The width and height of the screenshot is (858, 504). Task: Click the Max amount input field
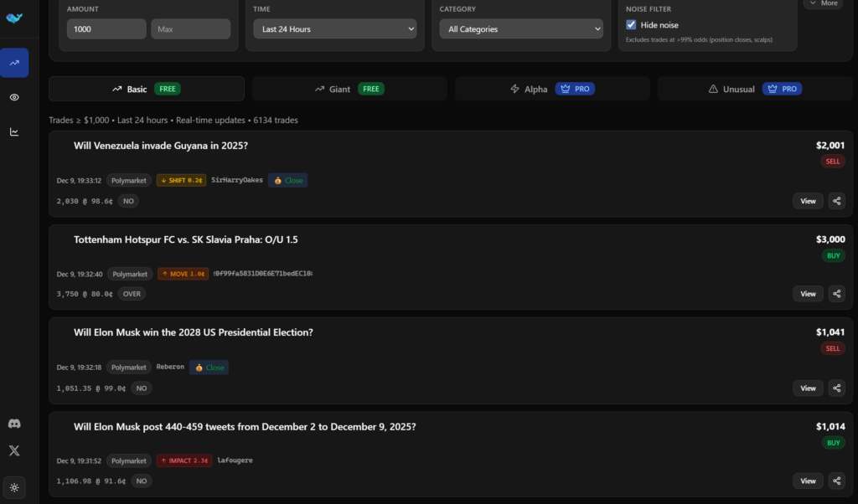[190, 29]
